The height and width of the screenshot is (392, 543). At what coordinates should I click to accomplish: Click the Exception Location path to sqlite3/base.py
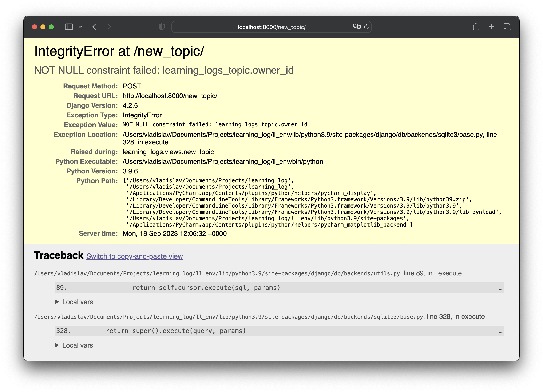point(310,138)
